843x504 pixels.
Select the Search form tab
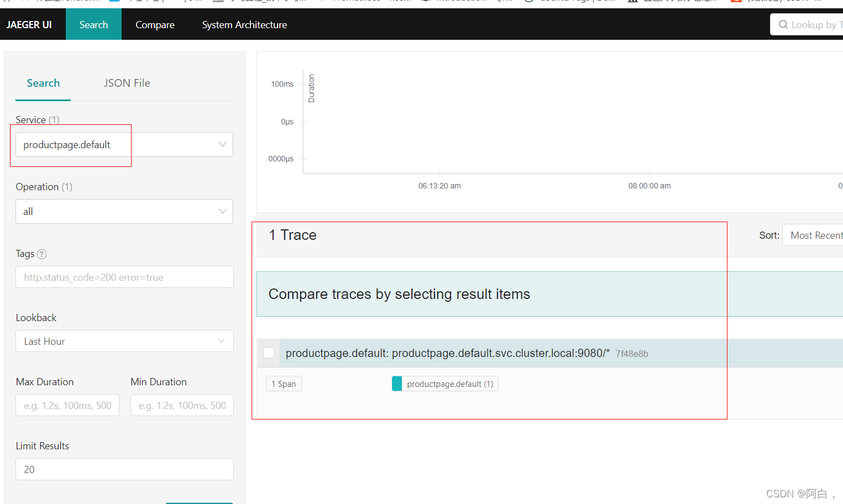43,83
